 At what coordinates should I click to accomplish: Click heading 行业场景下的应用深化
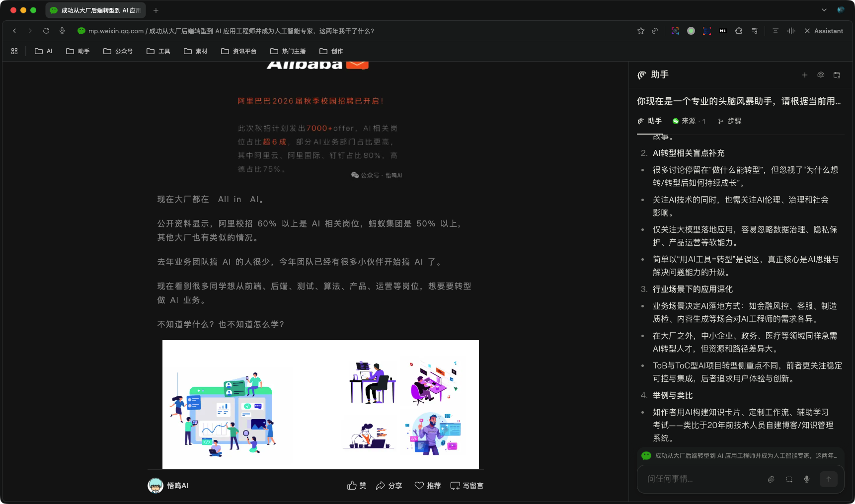click(693, 289)
